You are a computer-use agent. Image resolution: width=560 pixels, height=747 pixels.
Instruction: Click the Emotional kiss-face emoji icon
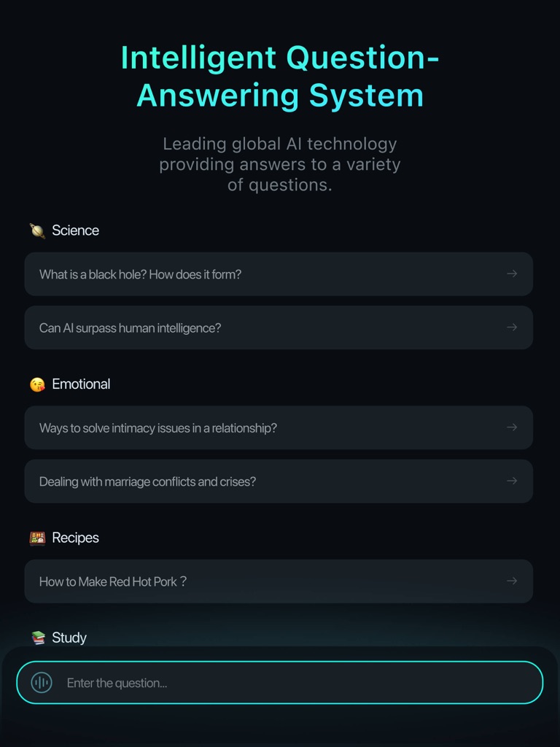(37, 384)
